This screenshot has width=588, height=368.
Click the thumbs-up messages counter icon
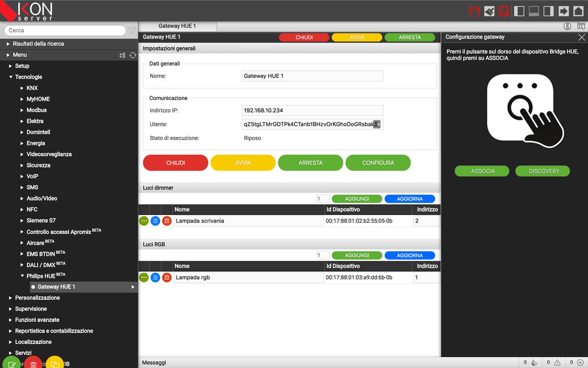click(x=534, y=362)
